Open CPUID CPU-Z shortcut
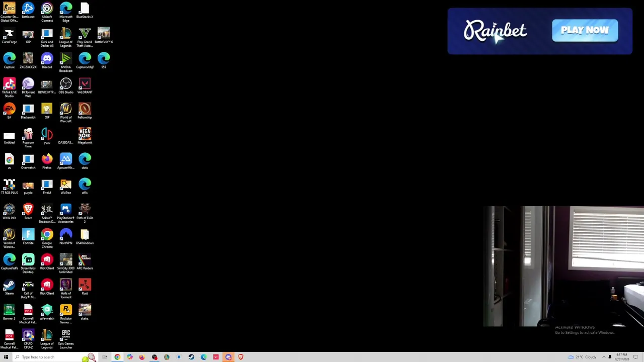 tap(28, 339)
